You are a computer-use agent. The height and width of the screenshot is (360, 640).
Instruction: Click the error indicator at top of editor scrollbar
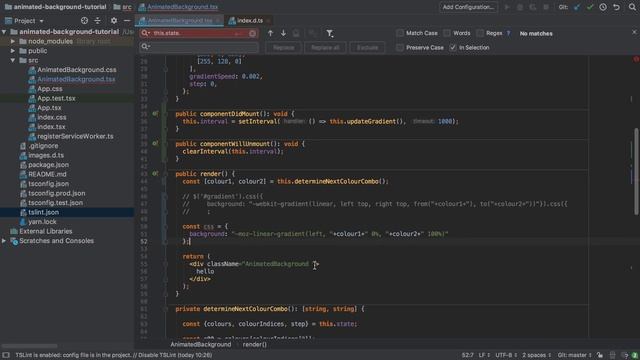(636, 59)
